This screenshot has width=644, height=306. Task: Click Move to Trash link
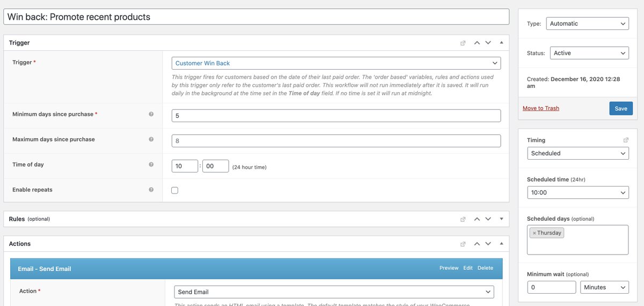tap(541, 108)
